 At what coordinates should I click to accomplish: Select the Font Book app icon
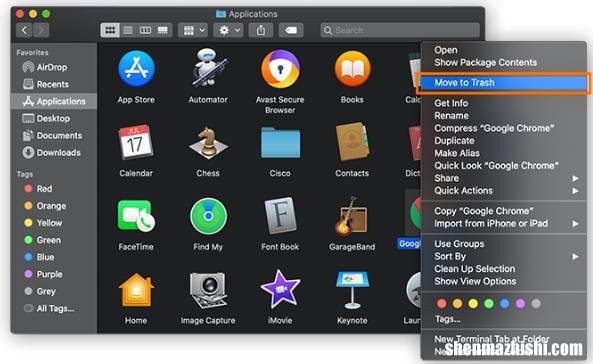280,216
